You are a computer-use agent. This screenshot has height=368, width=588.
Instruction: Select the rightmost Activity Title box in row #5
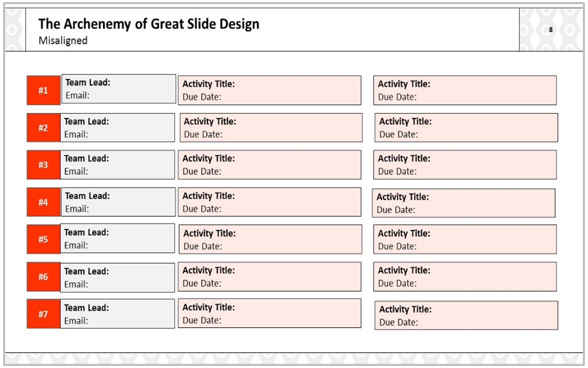coord(465,239)
